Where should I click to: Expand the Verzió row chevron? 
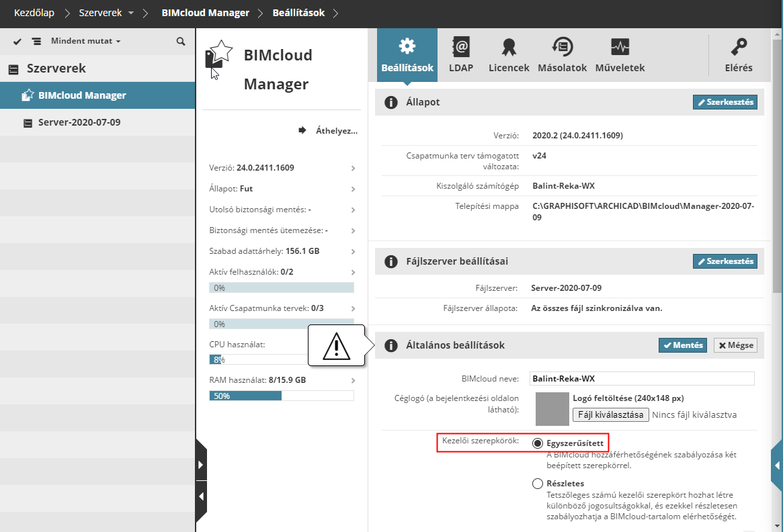(x=353, y=168)
